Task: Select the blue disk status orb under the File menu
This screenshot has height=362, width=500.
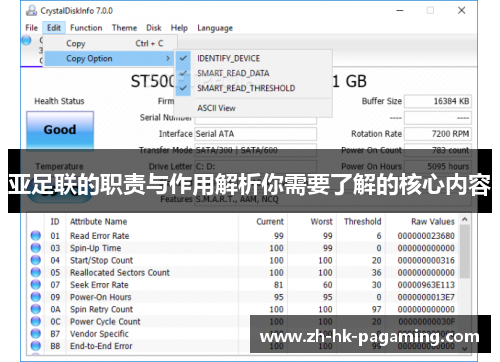Action: pyautogui.click(x=26, y=40)
